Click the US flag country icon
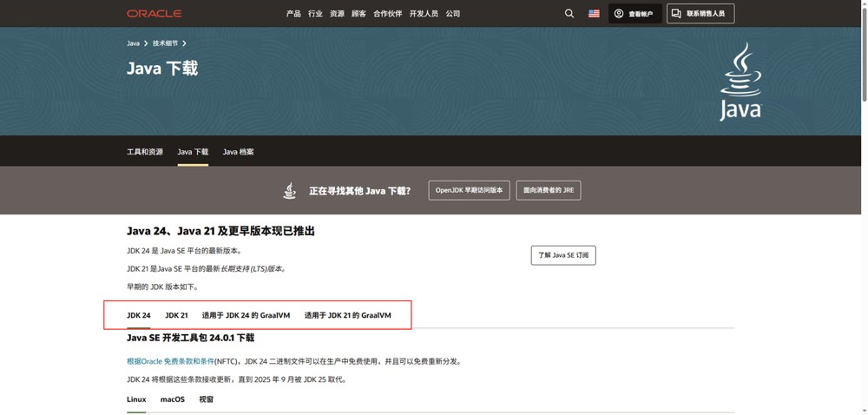868x415 pixels. click(x=594, y=13)
